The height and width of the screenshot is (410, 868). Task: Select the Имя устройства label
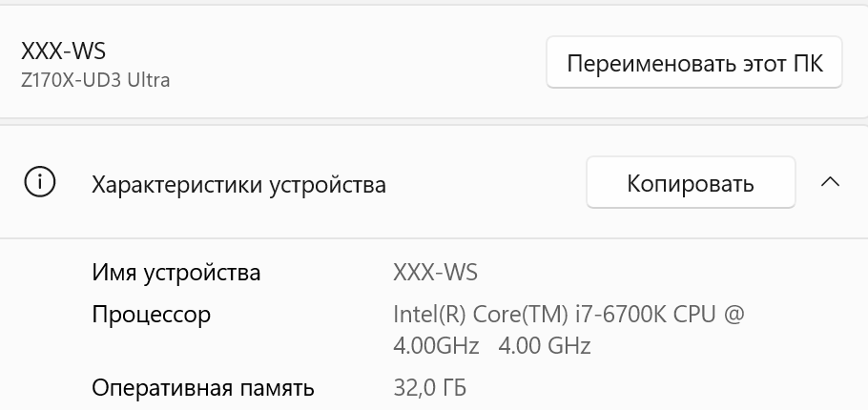tap(176, 273)
